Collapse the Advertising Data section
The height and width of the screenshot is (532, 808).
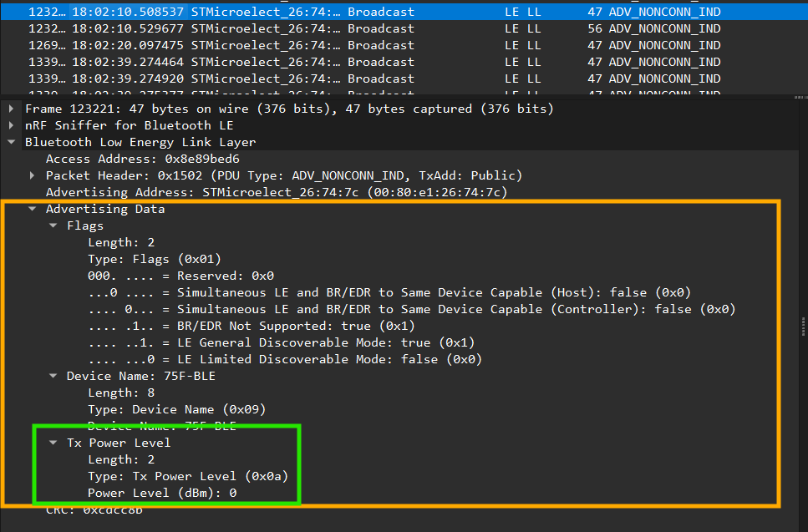click(x=32, y=209)
